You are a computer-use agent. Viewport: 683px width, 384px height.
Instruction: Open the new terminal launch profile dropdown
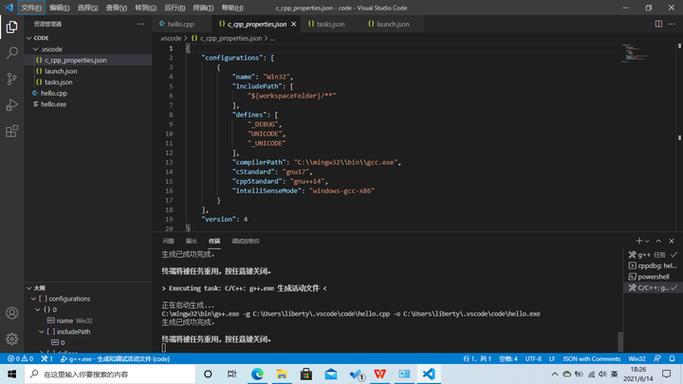pos(647,241)
